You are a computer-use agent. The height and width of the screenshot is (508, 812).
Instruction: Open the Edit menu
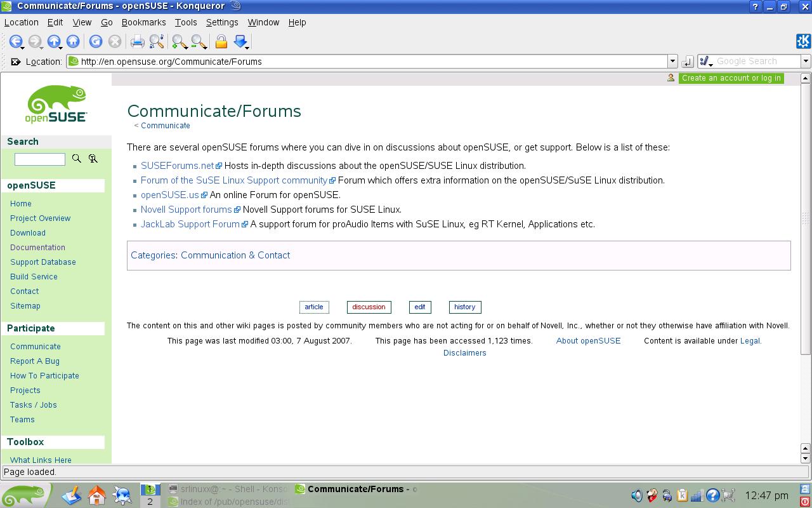[x=55, y=22]
